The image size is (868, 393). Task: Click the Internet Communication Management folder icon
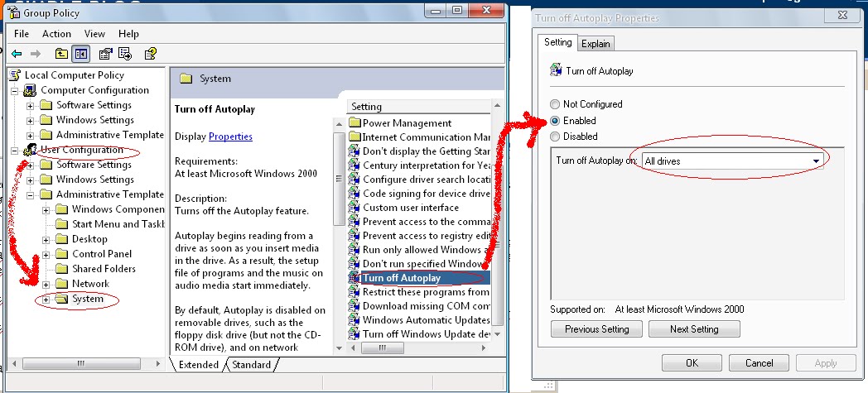point(354,137)
